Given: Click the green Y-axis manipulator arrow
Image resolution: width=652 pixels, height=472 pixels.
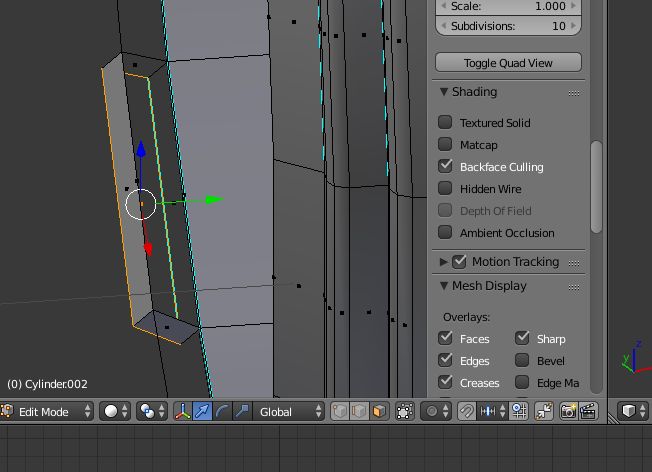Looking at the screenshot, I should (x=214, y=200).
